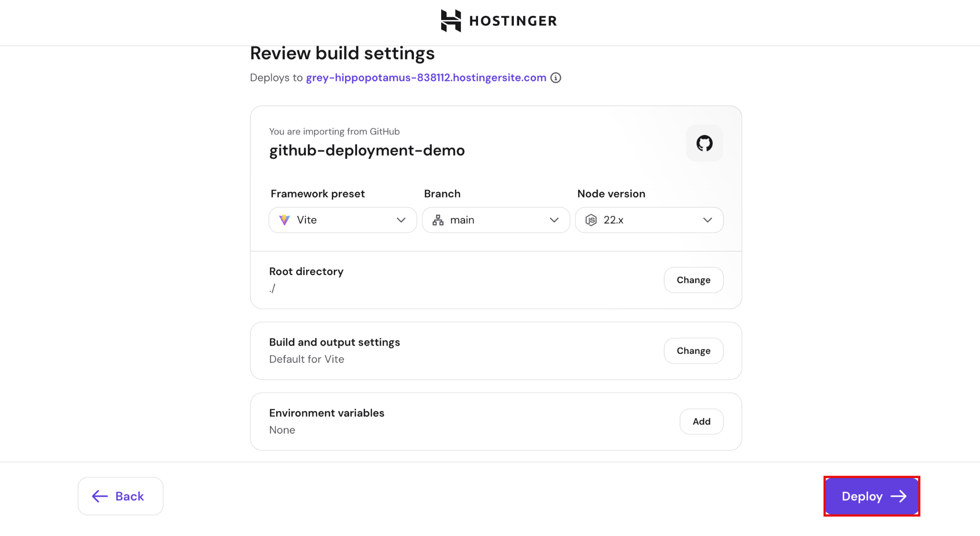Open the Branch main dropdown
980x536 pixels.
(496, 220)
